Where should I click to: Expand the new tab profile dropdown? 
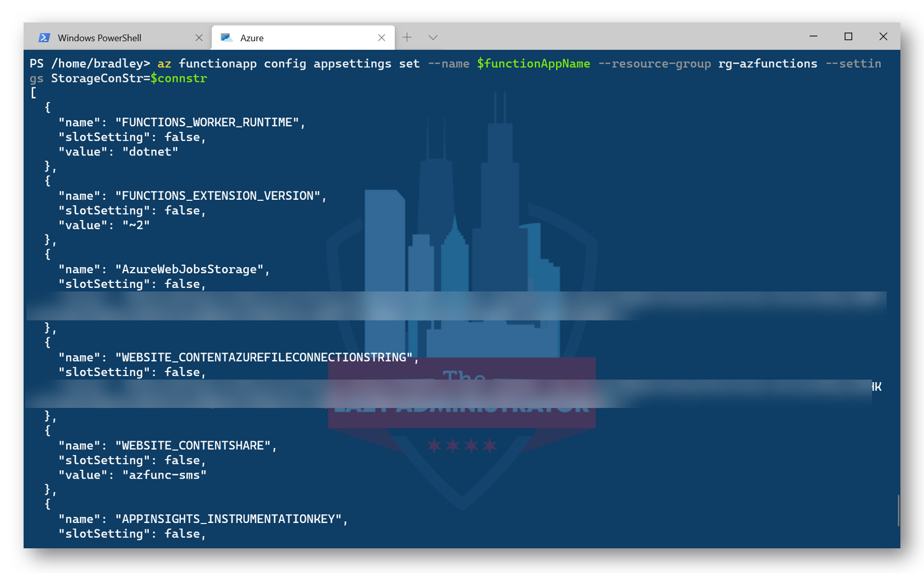[433, 38]
